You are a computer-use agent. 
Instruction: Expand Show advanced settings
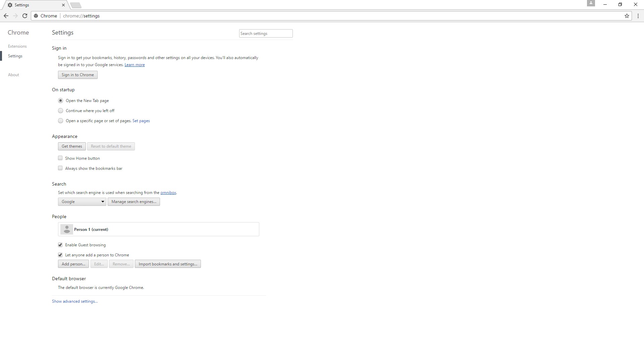point(75,301)
